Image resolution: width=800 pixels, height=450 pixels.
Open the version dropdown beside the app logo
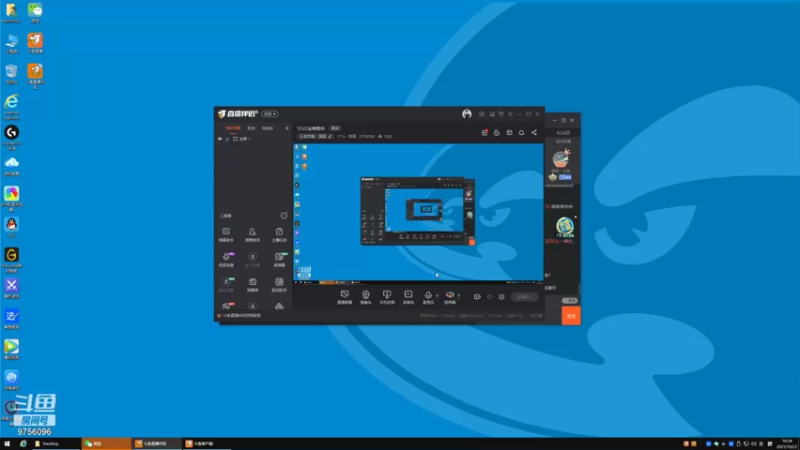pyautogui.click(x=270, y=114)
